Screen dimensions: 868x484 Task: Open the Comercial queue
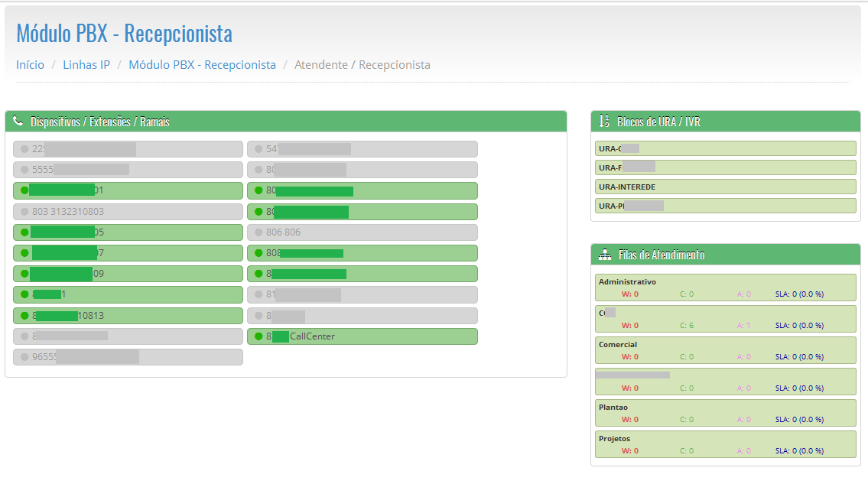click(725, 350)
